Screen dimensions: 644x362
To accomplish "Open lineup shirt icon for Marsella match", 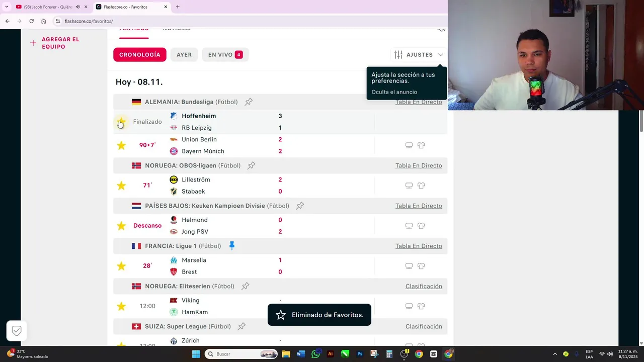I will (421, 266).
